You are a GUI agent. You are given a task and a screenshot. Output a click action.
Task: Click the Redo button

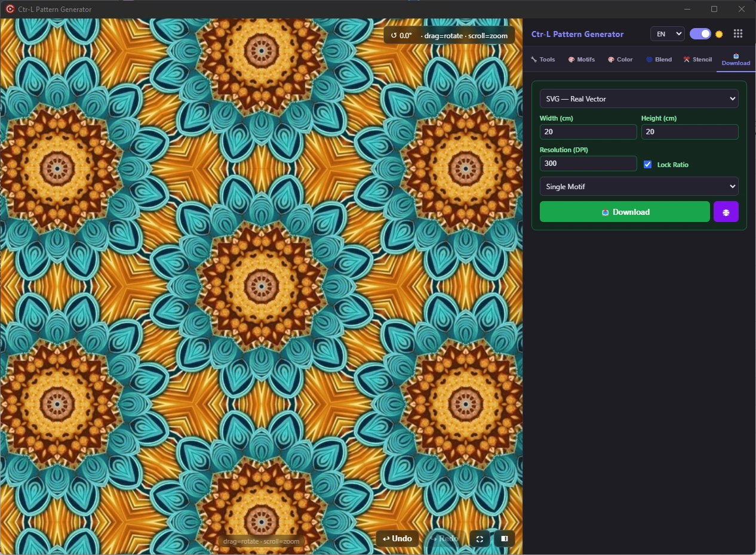444,539
